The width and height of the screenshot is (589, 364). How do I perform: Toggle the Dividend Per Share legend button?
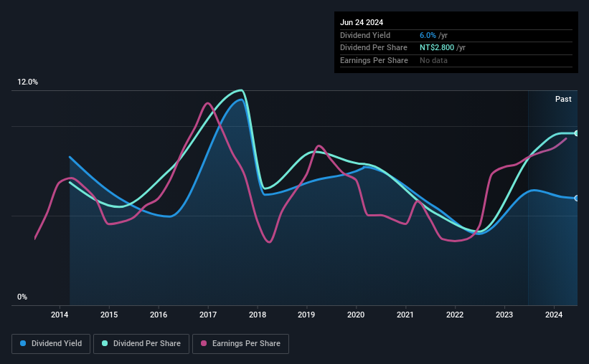point(141,344)
